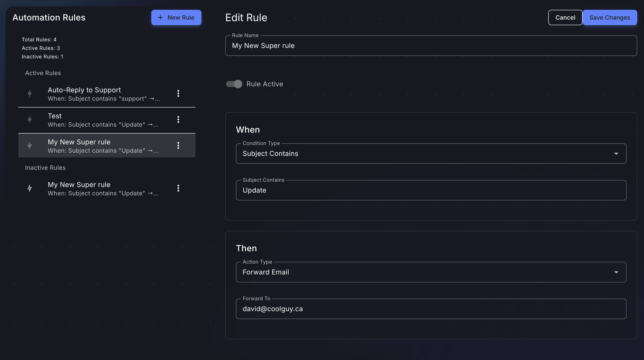Image resolution: width=644 pixels, height=360 pixels.
Task: Toggle the Rule Active switch
Action: click(x=234, y=84)
